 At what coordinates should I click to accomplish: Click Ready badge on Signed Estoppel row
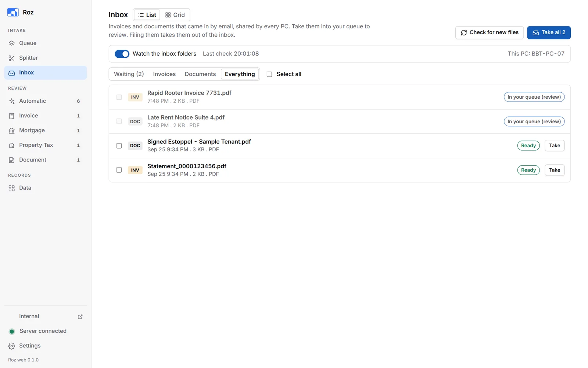pos(528,146)
